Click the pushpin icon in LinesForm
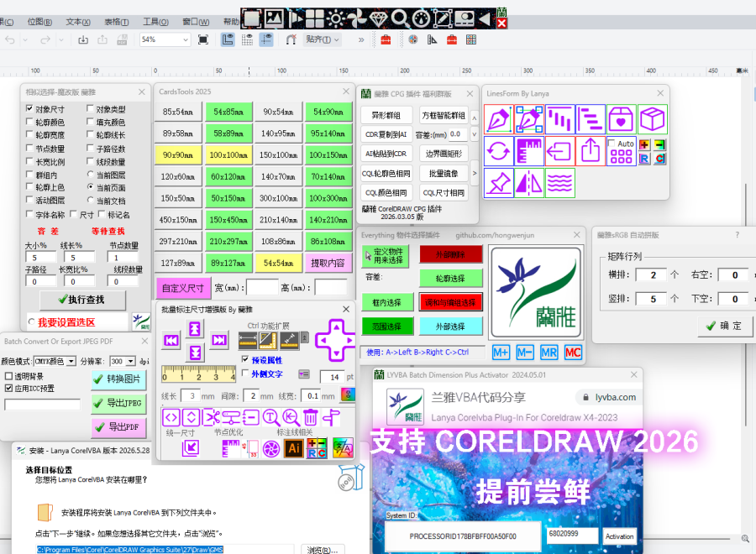 (498, 183)
